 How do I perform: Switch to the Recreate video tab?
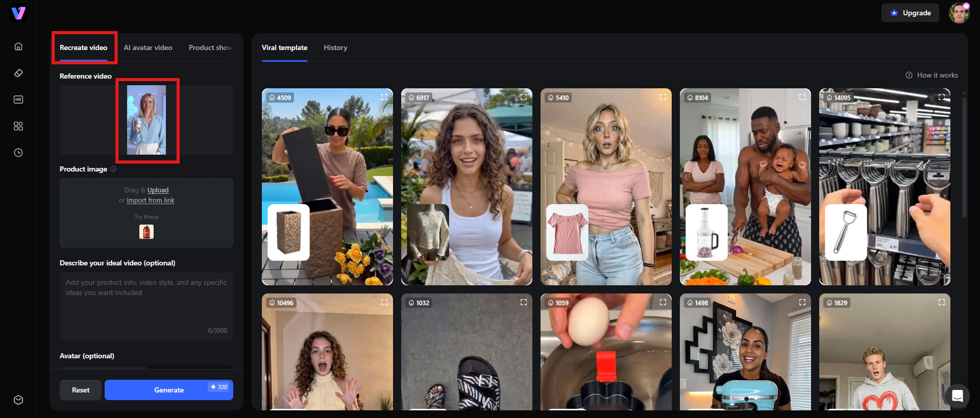tap(83, 47)
